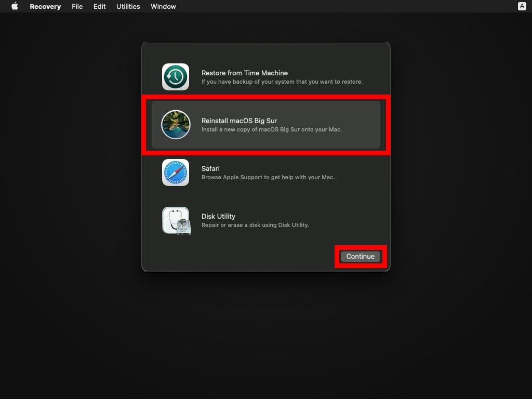Open the Apple menu logo
The width and height of the screenshot is (532, 399).
pyautogui.click(x=15, y=6)
